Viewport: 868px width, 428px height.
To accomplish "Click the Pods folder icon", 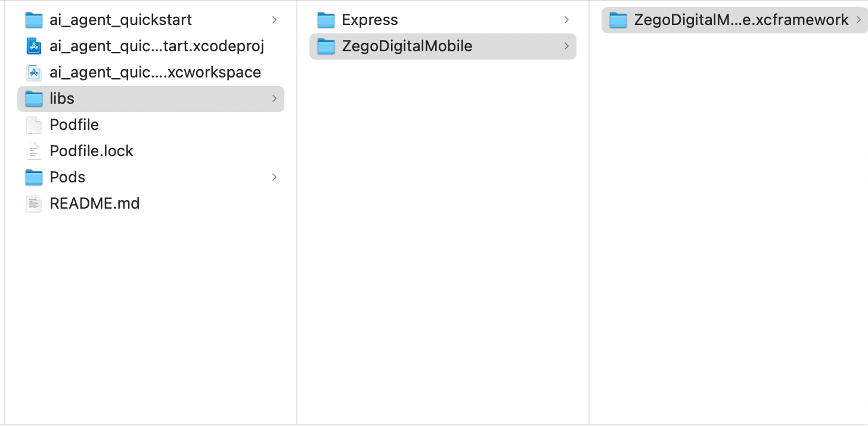I will click(x=34, y=178).
